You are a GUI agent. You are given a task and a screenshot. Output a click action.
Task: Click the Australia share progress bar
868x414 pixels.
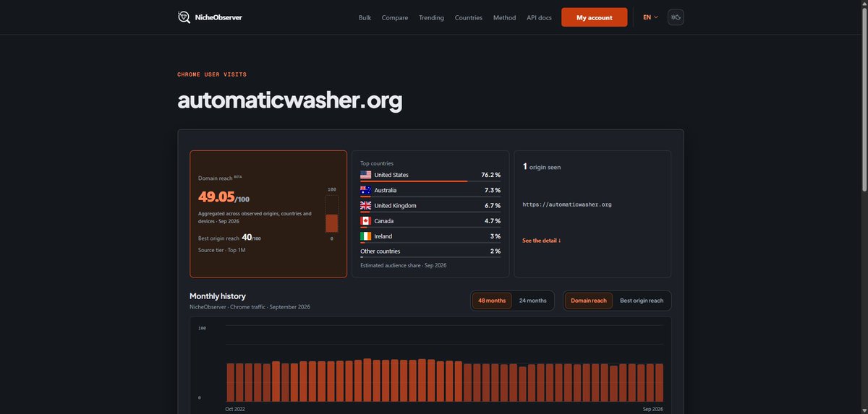click(x=431, y=196)
